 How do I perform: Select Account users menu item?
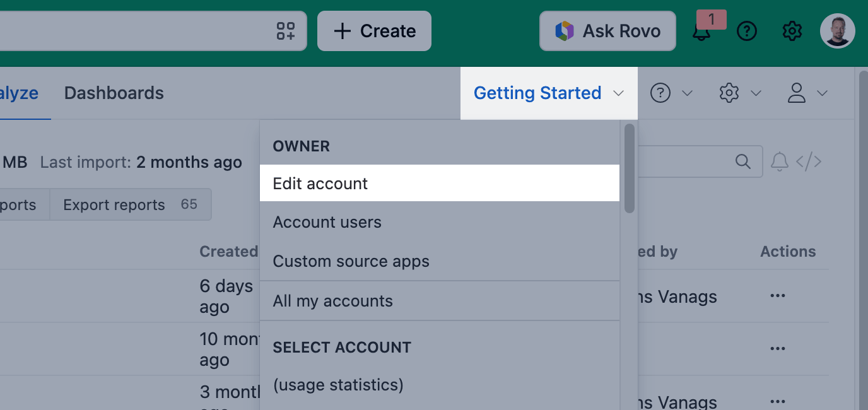pyautogui.click(x=440, y=223)
